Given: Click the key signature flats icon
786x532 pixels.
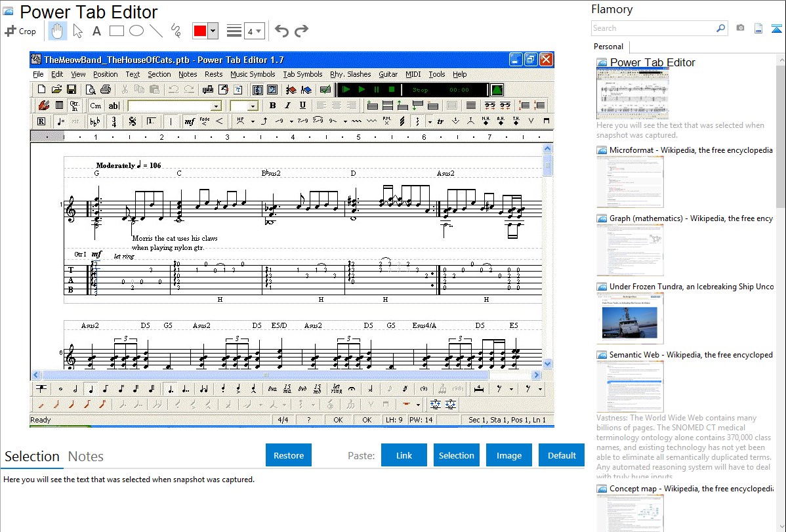Looking at the screenshot, I should coord(94,121).
